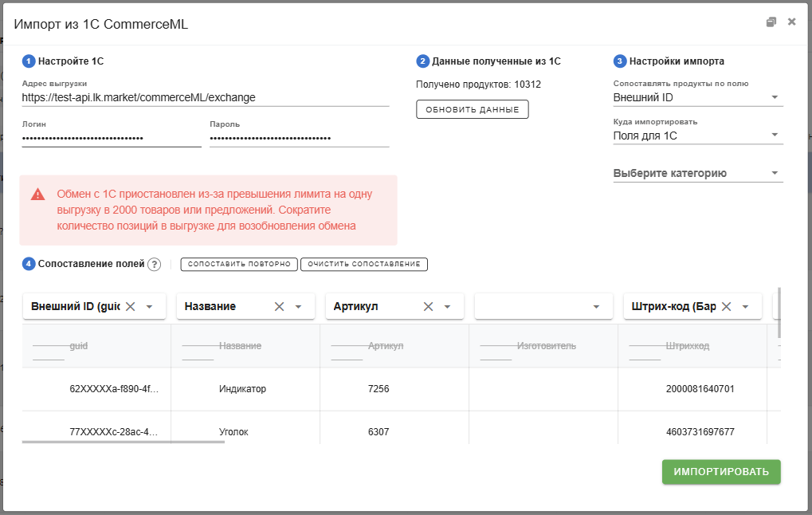The image size is (812, 515).
Task: Click the article value 6307
Action: pos(379,432)
